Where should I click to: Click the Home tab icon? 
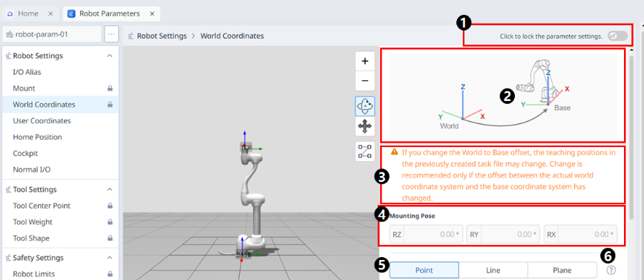point(10,13)
